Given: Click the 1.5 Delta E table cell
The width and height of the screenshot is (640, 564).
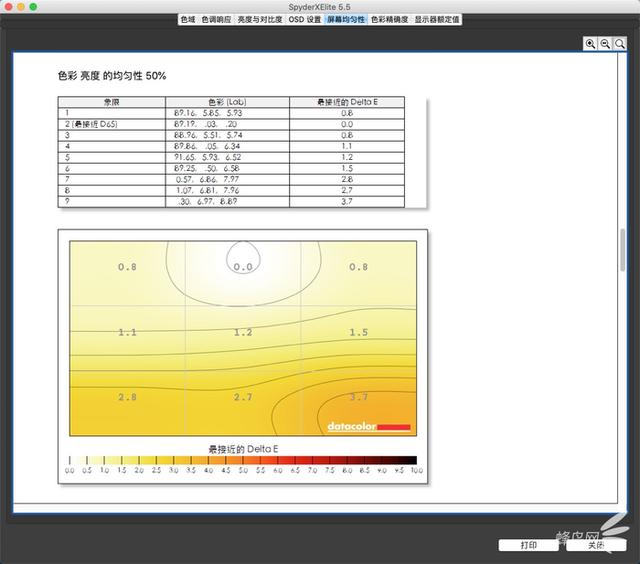Looking at the screenshot, I should click(x=347, y=168).
